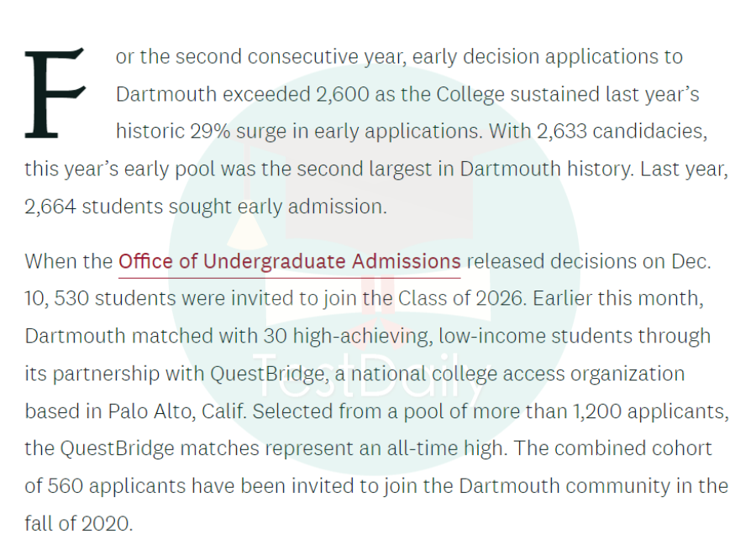Click the number 2,633 in the text
This screenshot has width=756, height=540.
(562, 131)
